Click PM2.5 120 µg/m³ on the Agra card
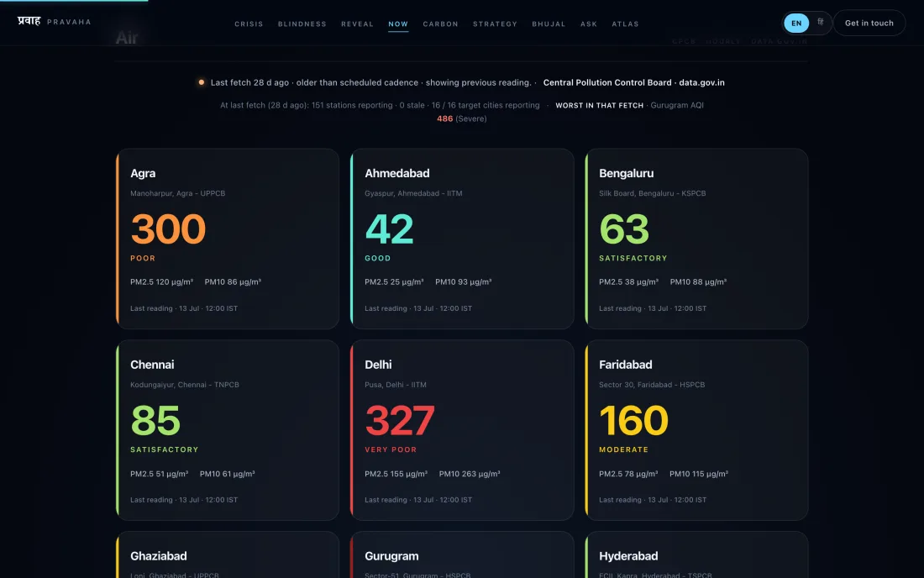 coord(161,282)
